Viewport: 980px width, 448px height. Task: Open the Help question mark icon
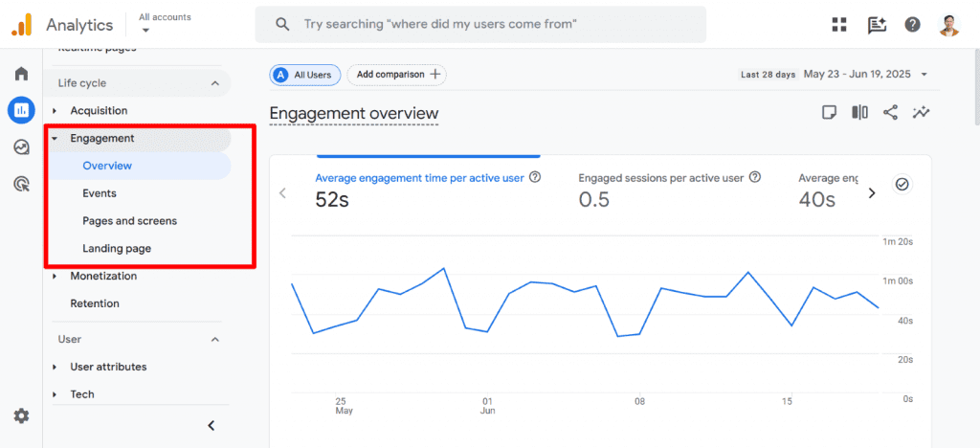(912, 24)
